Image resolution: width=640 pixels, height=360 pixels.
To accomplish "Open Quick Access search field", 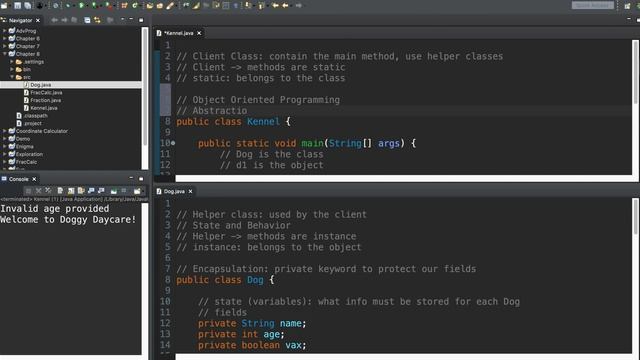I will (593, 5).
